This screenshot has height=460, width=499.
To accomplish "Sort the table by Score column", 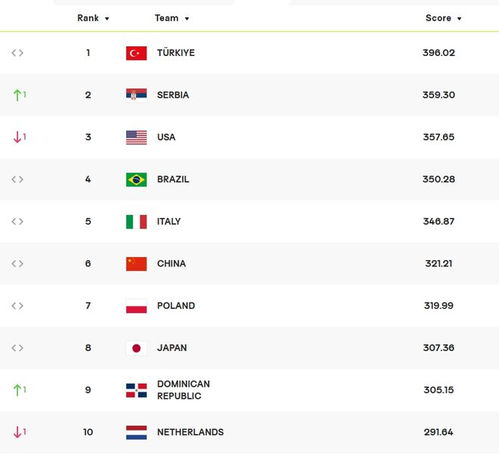I will 443,18.
